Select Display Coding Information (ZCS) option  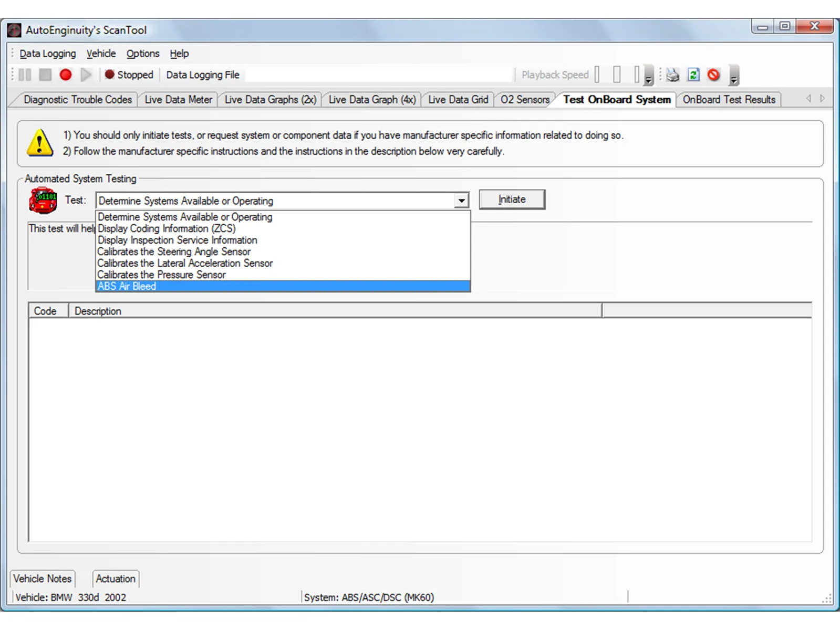(x=283, y=228)
